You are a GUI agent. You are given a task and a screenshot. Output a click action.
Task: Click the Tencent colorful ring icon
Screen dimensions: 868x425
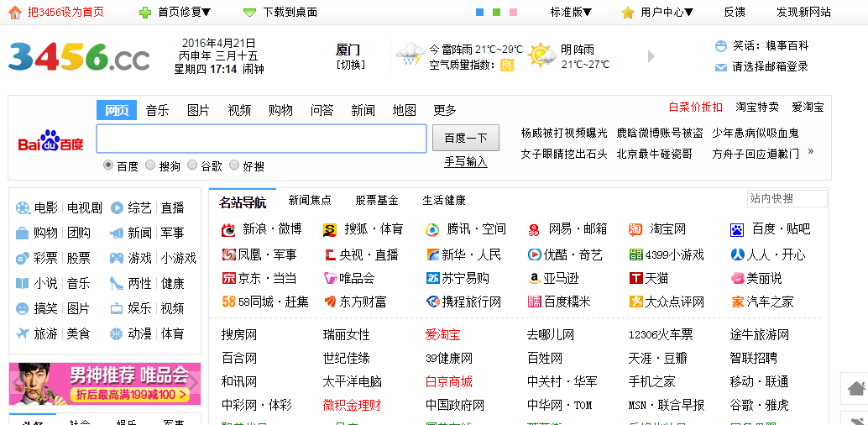432,229
